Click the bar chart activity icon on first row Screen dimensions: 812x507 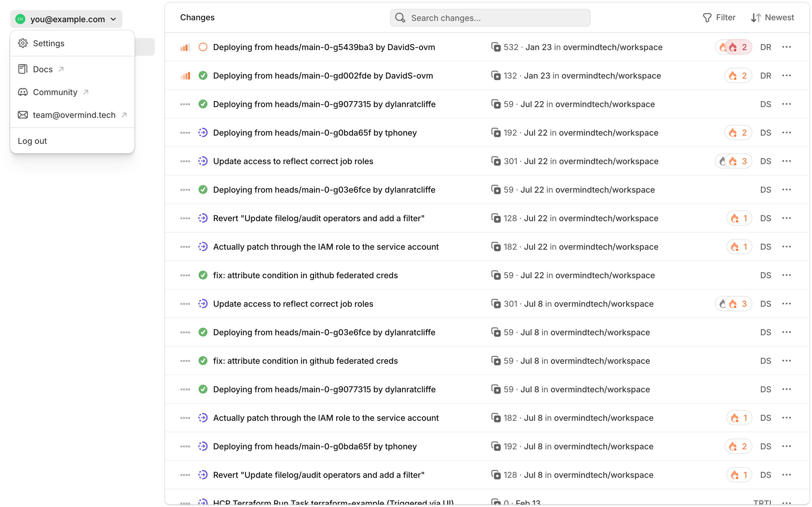(x=185, y=47)
